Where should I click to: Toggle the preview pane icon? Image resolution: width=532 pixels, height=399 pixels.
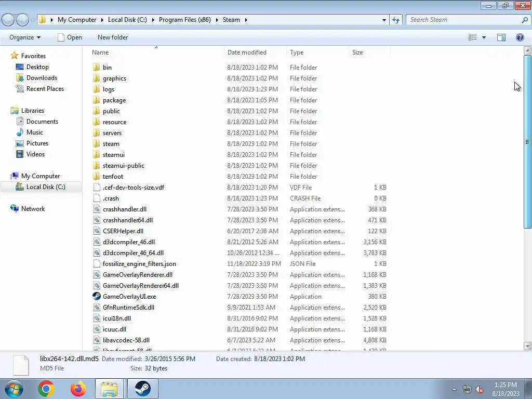pyautogui.click(x=501, y=37)
